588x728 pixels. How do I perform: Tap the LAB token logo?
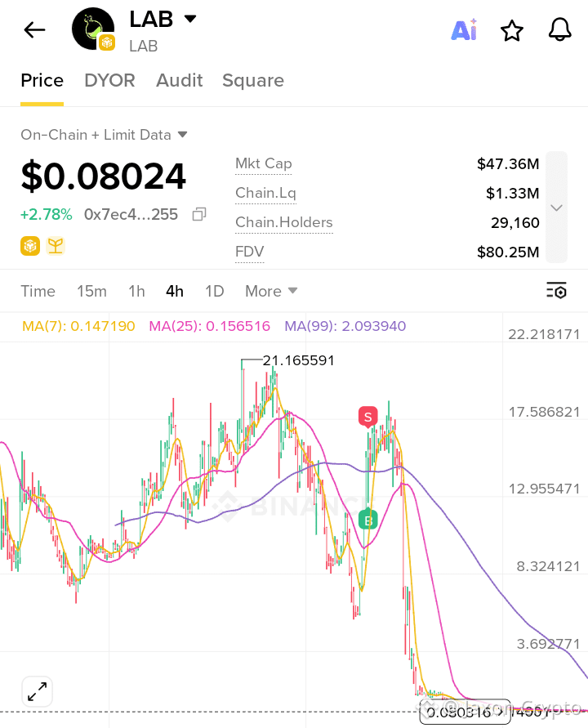tap(93, 29)
